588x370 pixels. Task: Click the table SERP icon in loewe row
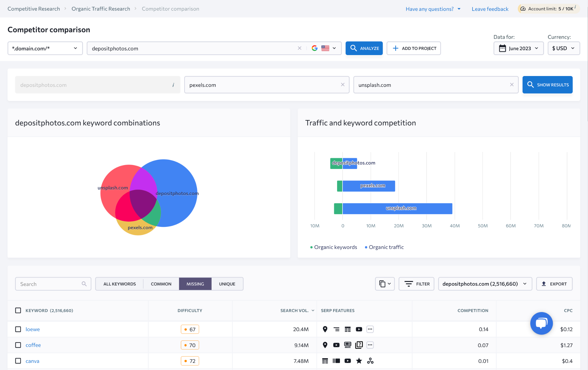pos(348,329)
